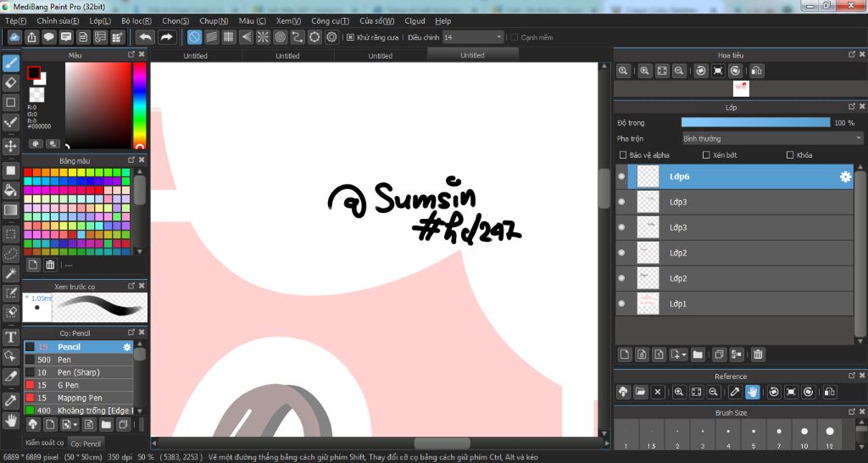This screenshot has width=868, height=463.
Task: Open snap settings gear in toolbar
Action: [331, 37]
